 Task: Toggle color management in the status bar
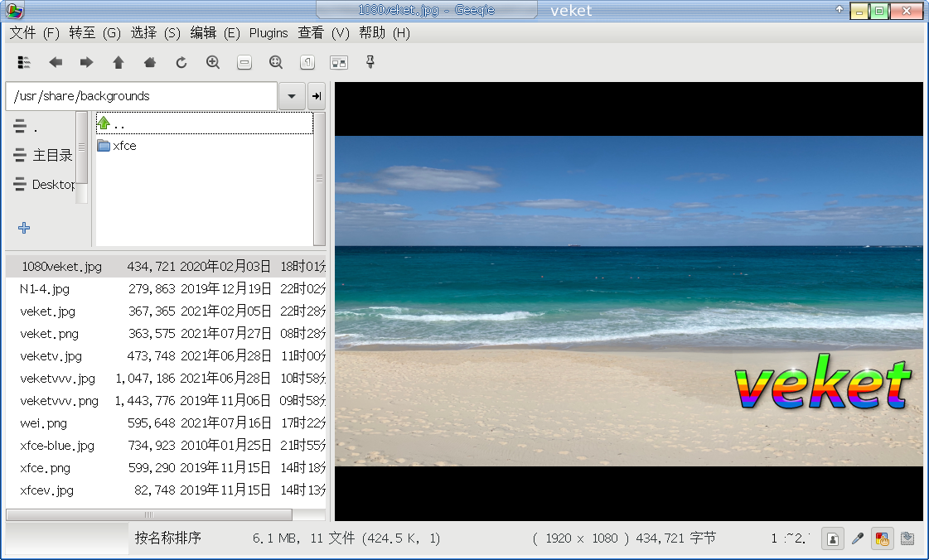point(883,538)
